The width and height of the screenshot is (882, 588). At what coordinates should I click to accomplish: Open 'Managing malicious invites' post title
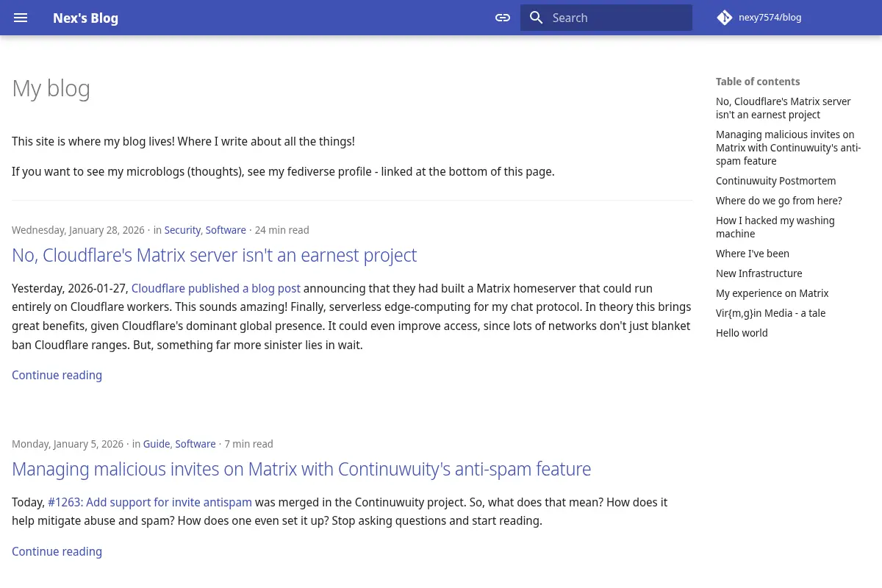pyautogui.click(x=301, y=469)
